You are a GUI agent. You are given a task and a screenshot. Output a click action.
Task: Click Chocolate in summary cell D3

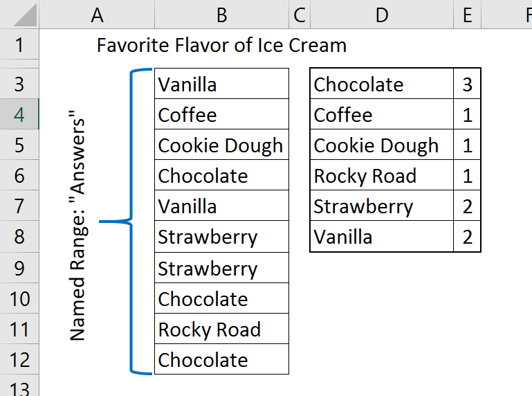381,84
